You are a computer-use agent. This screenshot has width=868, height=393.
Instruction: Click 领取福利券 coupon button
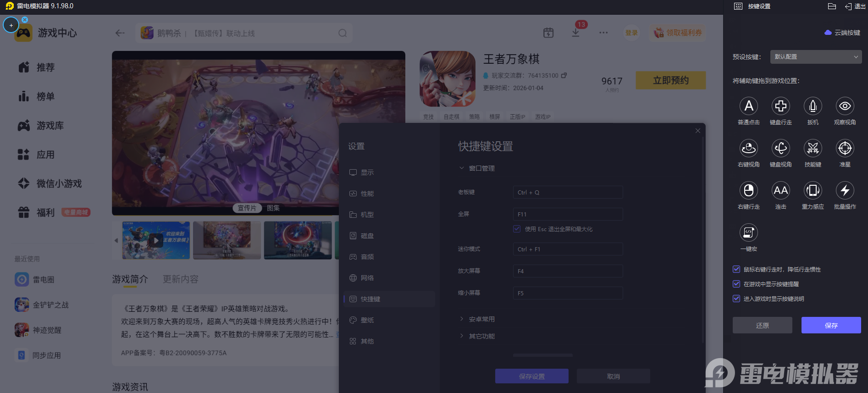click(678, 33)
